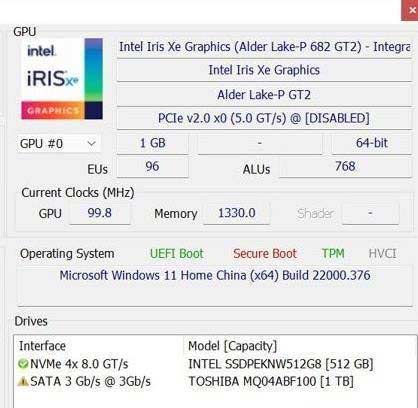Click the warning icon beside SATA 3 Gb/s
The image size is (418, 408).
[23, 381]
